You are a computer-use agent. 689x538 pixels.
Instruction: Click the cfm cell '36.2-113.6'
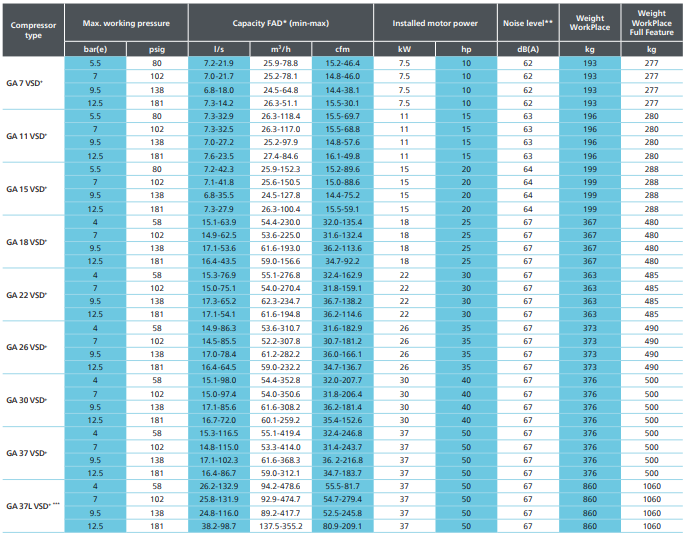pos(342,248)
